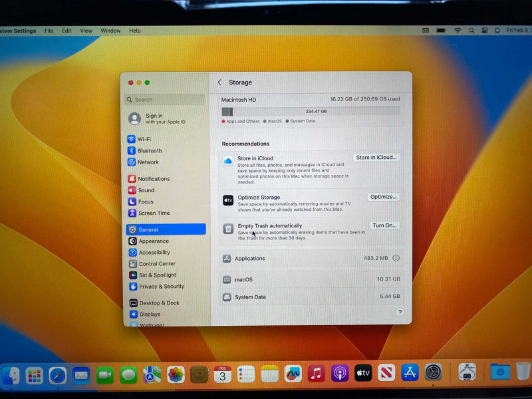This screenshot has height=399, width=532.
Task: Click the Macintosh HD storage usage bar
Action: pos(311,112)
